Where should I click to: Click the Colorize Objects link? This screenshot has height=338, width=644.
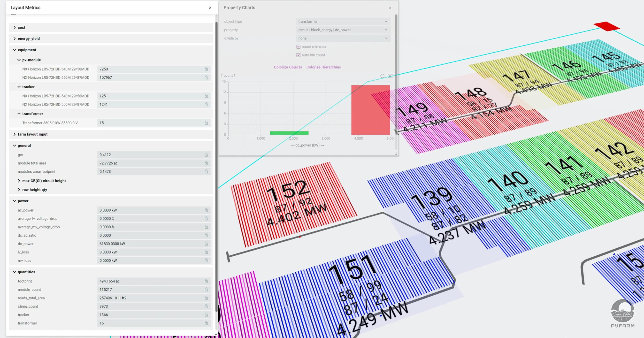pos(288,67)
